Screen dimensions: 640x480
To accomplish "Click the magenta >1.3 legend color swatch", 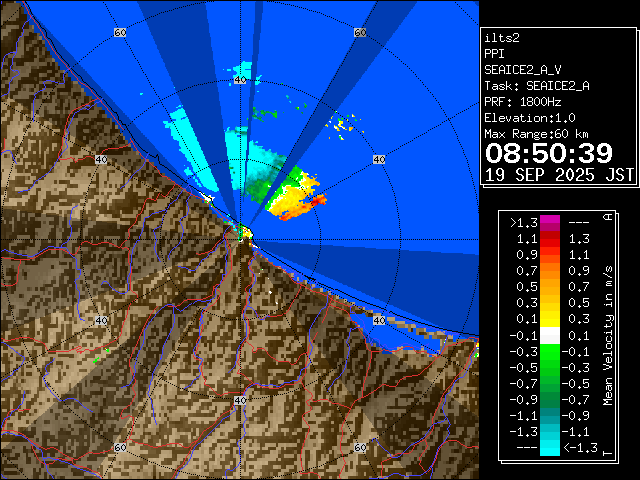I will tap(549, 222).
